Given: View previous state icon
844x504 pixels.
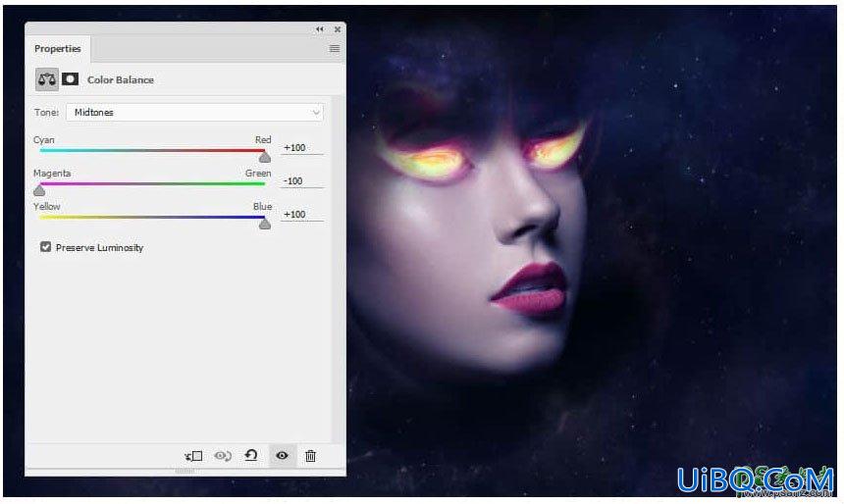Looking at the screenshot, I should [x=223, y=456].
